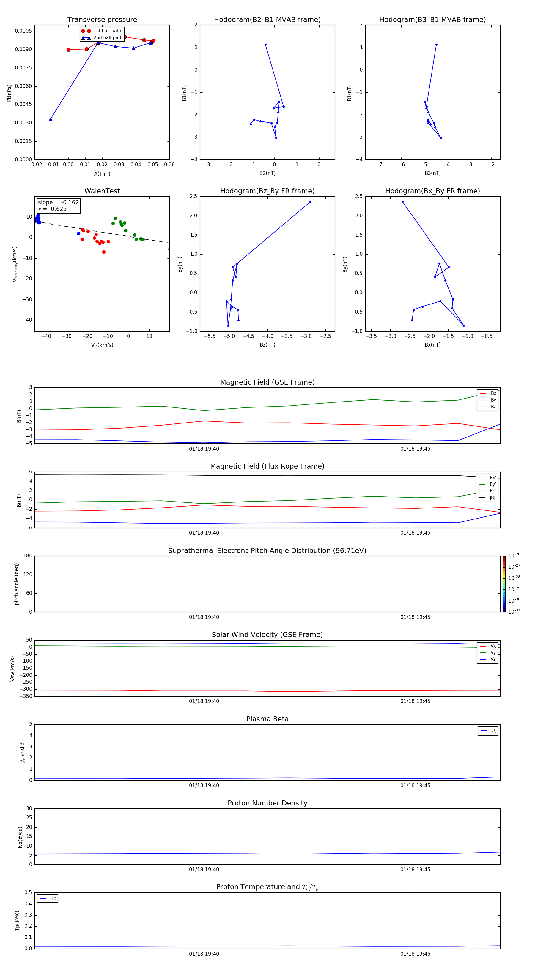Click the 'Magnetic Field (GSE Frame)' title
Image resolution: width=535 pixels, height=980 pixels.
(x=267, y=382)
